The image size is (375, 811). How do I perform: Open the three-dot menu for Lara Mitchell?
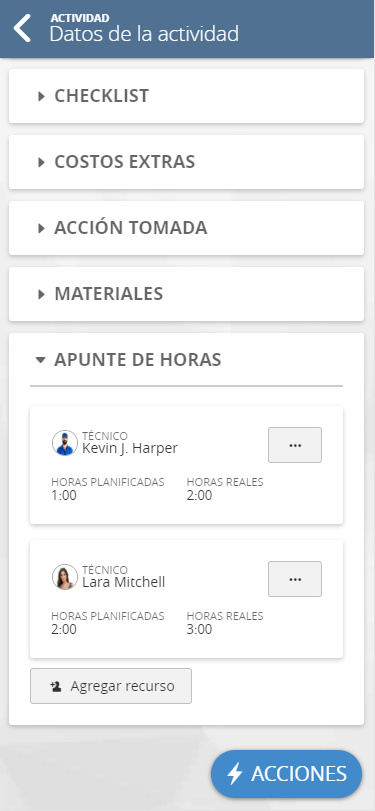pos(295,579)
